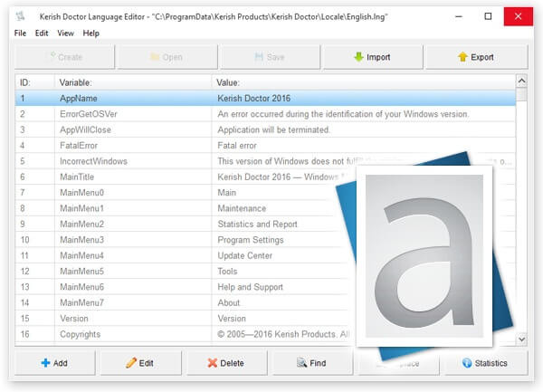Open the Help menu

pyautogui.click(x=91, y=33)
